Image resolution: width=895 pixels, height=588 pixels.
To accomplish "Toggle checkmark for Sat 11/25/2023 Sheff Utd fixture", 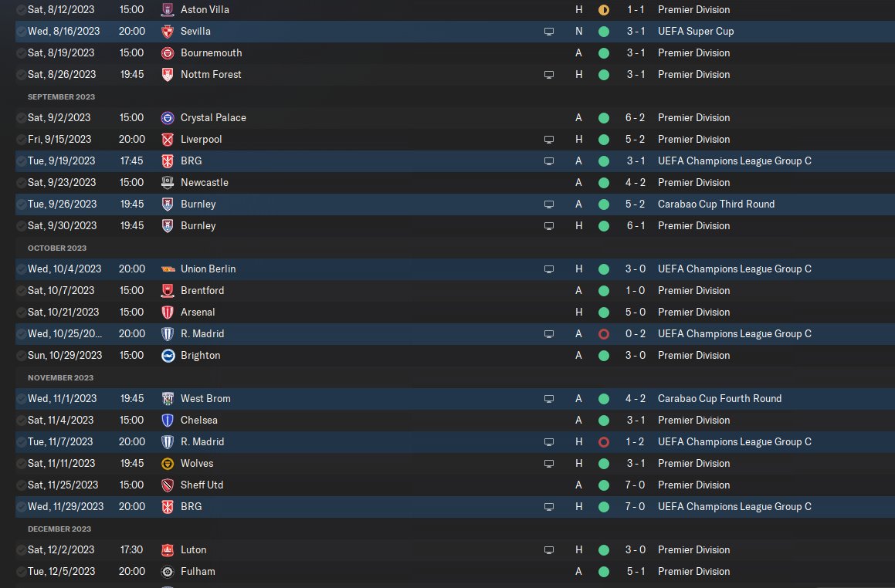I will (21, 485).
